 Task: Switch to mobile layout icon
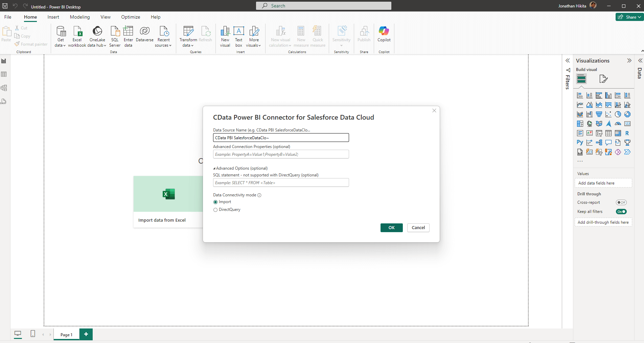click(x=33, y=334)
